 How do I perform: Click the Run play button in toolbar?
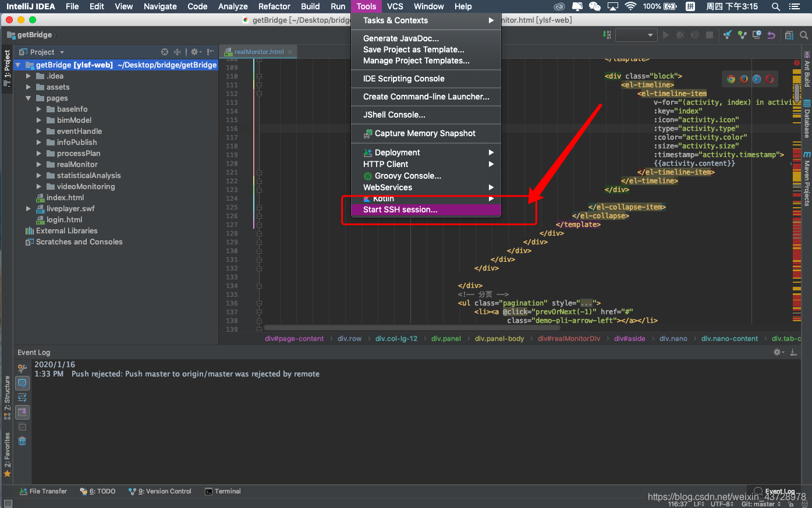(x=666, y=35)
